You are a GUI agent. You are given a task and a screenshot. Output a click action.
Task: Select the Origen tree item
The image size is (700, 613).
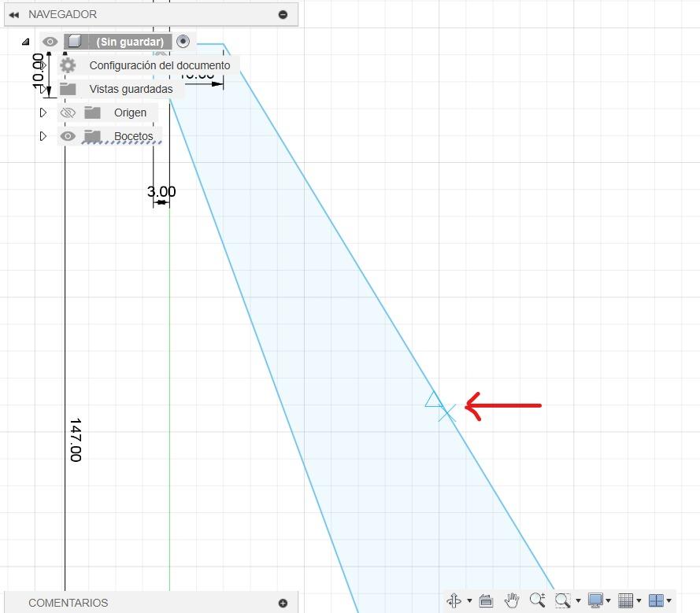(130, 113)
